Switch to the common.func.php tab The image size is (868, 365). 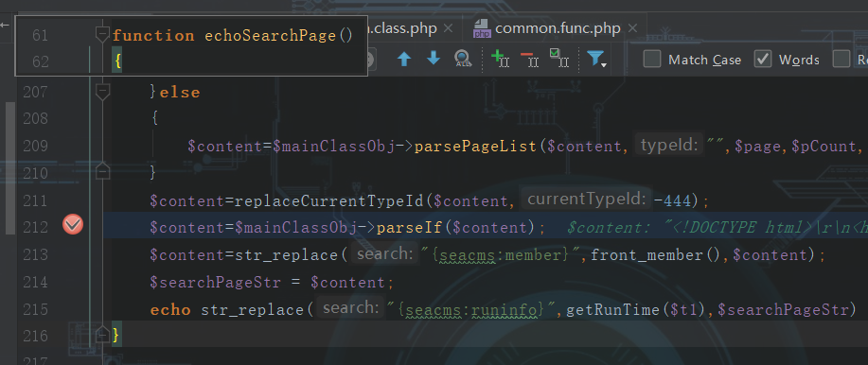pos(558,28)
